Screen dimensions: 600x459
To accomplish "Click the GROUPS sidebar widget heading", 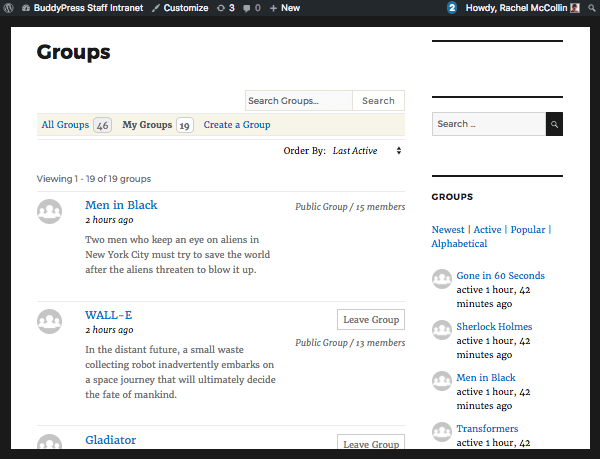I will click(452, 197).
